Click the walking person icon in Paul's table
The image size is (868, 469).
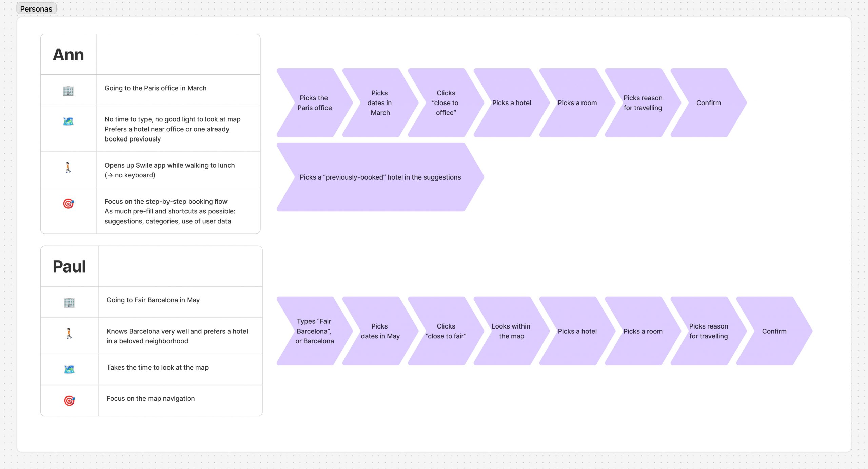[x=69, y=334]
